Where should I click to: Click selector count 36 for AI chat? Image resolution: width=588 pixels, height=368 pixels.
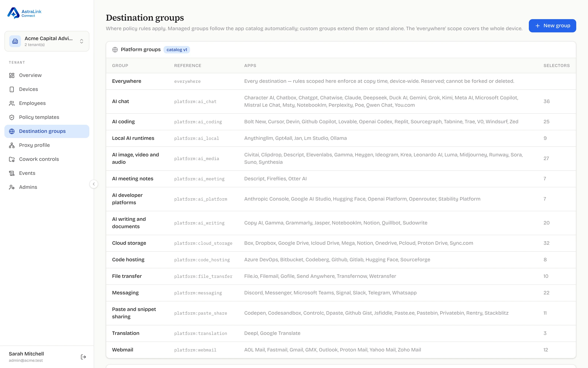click(x=546, y=102)
